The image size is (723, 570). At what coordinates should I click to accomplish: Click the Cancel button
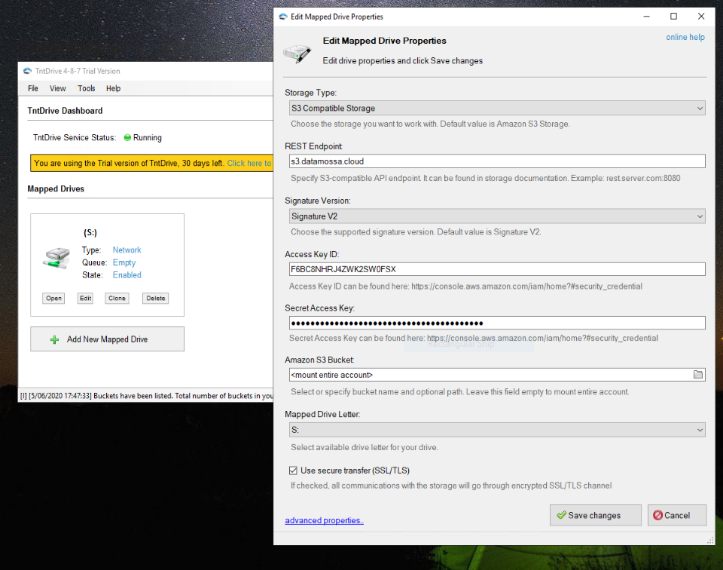tap(677, 515)
